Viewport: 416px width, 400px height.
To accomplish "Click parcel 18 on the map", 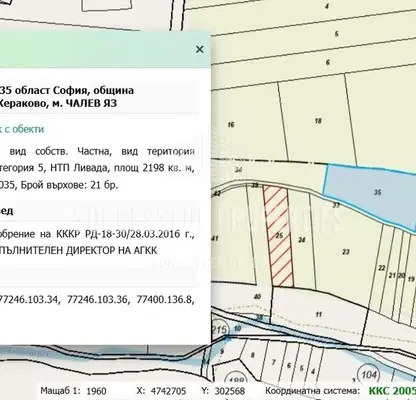I will coord(318,120).
